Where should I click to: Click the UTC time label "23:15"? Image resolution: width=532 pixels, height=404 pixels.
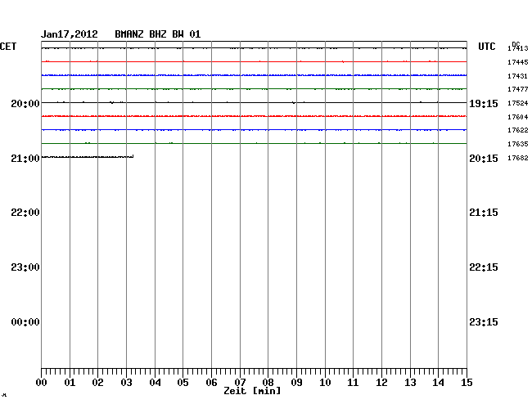[484, 322]
